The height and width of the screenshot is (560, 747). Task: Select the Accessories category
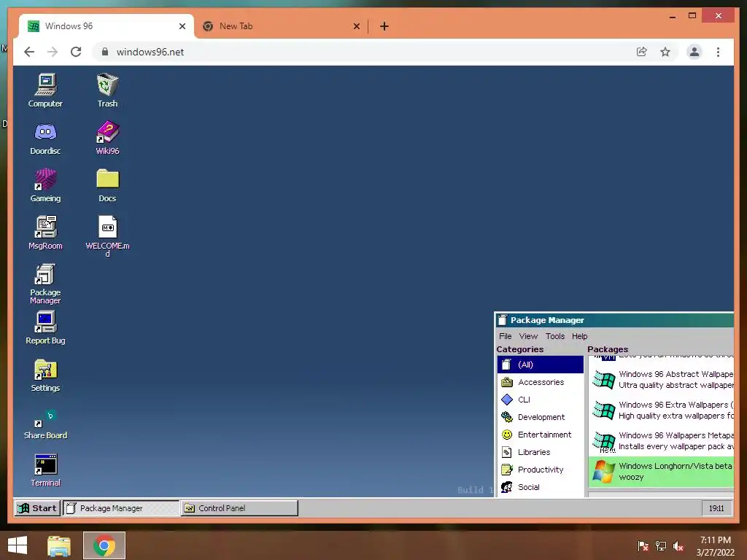pyautogui.click(x=541, y=382)
